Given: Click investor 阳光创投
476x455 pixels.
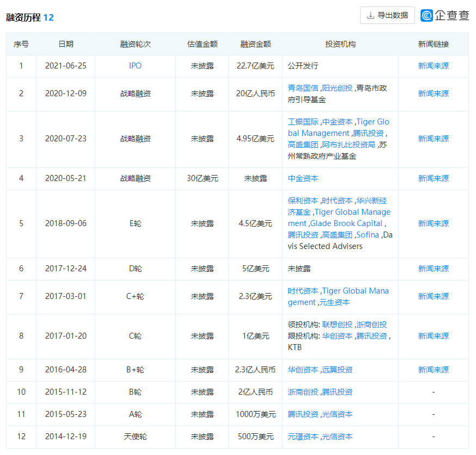Looking at the screenshot, I should click(337, 88).
